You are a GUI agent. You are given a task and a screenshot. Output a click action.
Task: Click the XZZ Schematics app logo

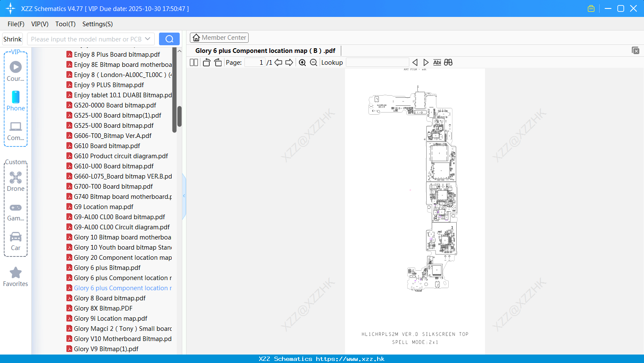pyautogui.click(x=11, y=8)
